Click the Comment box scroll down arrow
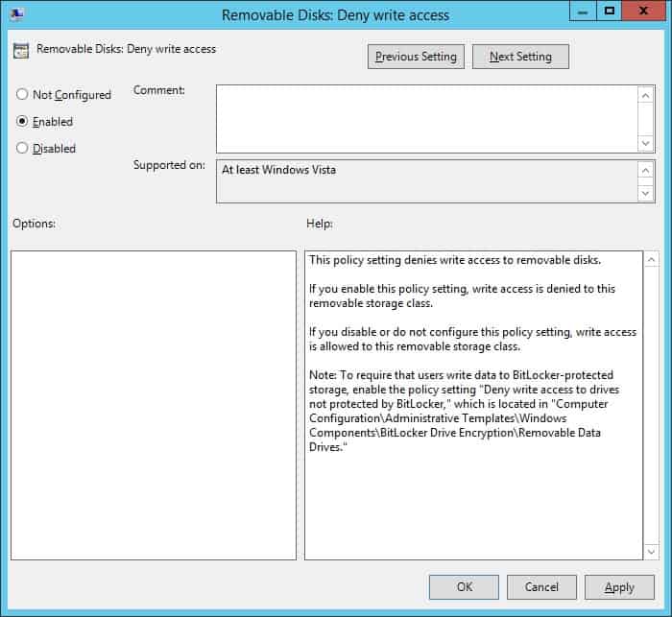672x617 pixels. coord(646,142)
